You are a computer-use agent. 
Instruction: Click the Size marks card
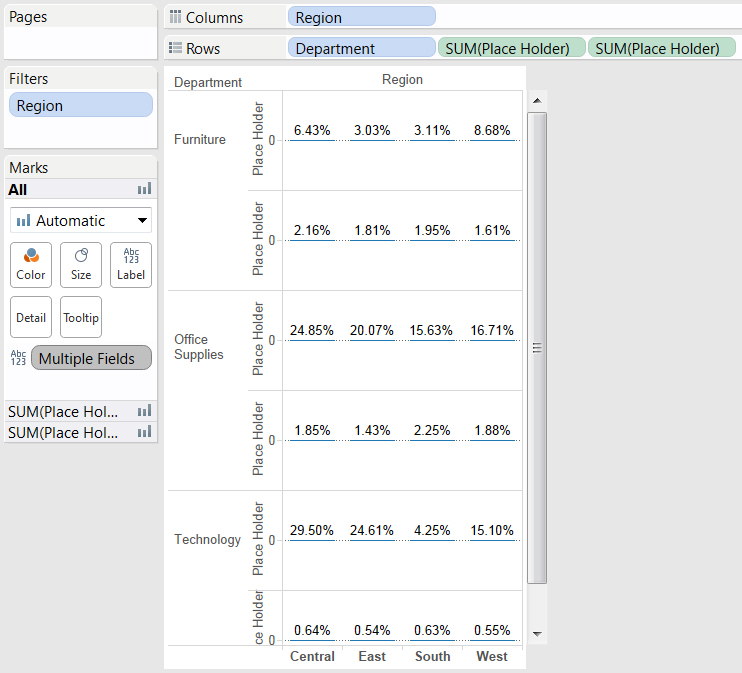pos(81,265)
